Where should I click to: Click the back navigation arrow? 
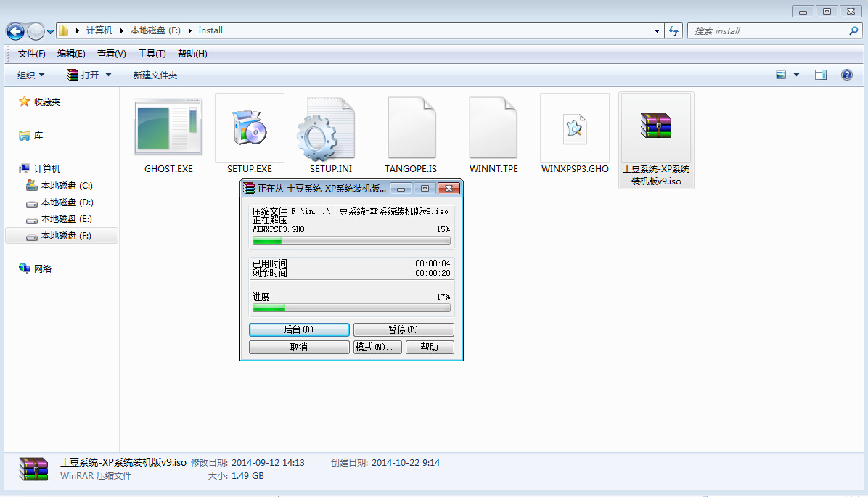click(16, 31)
